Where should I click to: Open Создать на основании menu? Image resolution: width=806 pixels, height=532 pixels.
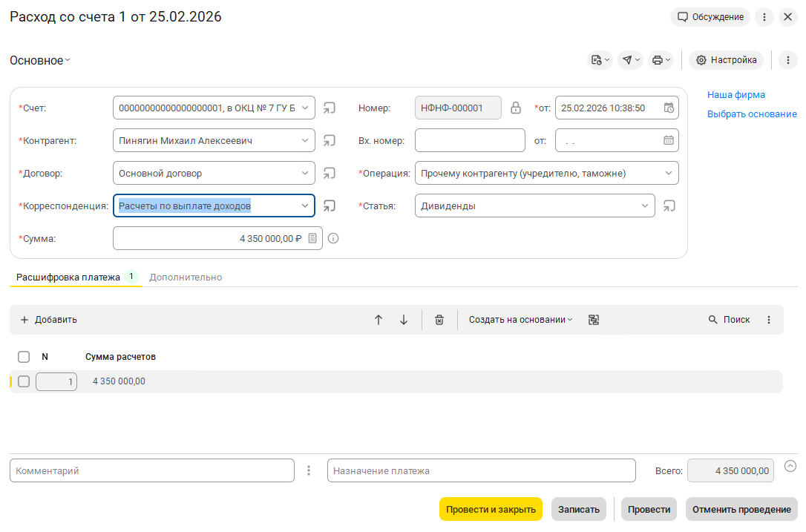[x=520, y=320]
